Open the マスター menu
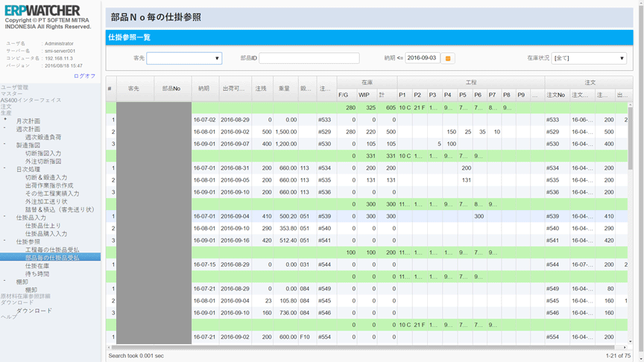The width and height of the screenshot is (644, 362). pos(11,94)
